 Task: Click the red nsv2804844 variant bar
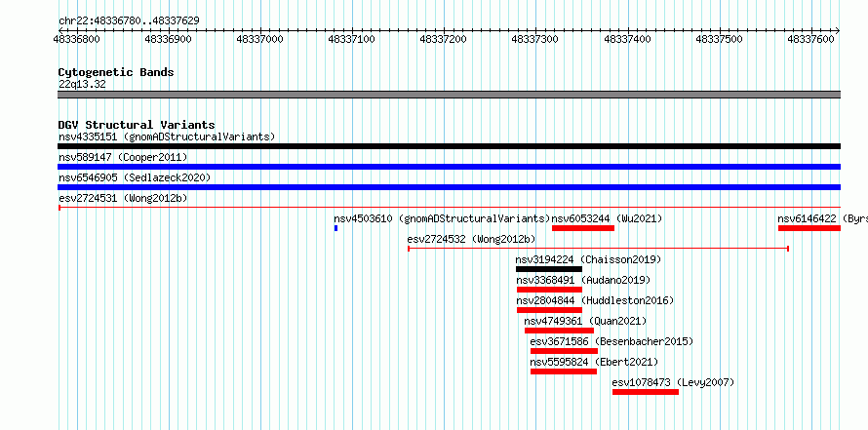[x=549, y=310]
